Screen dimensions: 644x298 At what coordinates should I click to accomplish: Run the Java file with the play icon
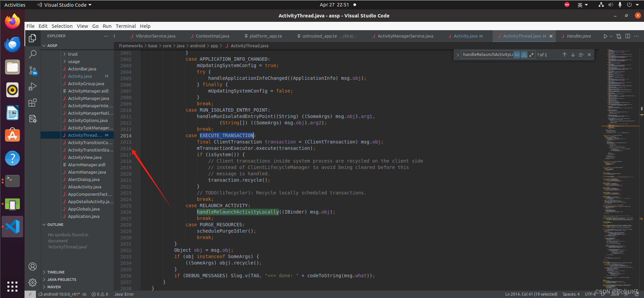click(x=605, y=36)
